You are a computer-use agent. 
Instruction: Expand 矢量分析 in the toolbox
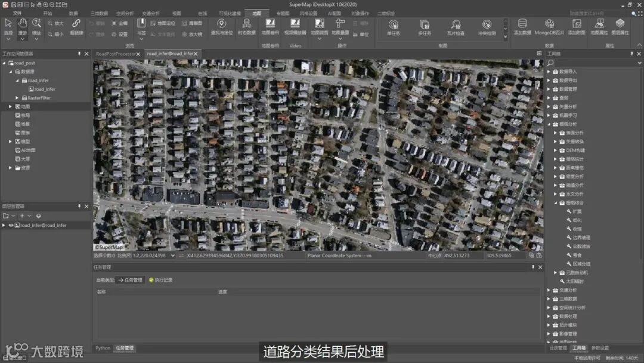click(549, 106)
